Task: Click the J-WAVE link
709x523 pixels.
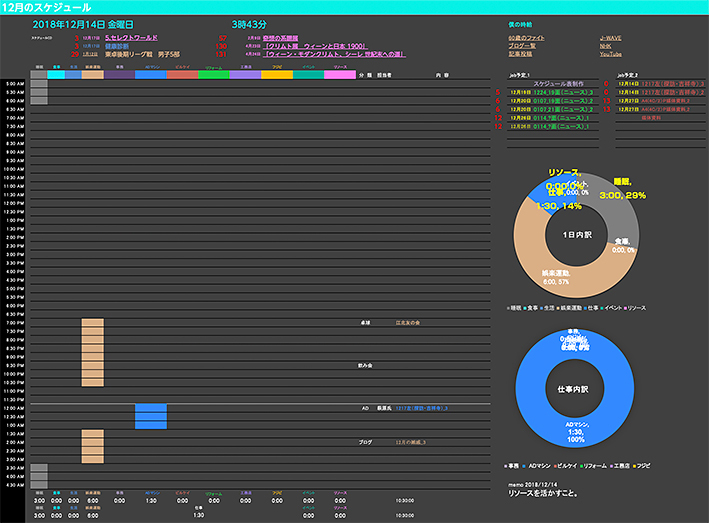Action: [611, 38]
